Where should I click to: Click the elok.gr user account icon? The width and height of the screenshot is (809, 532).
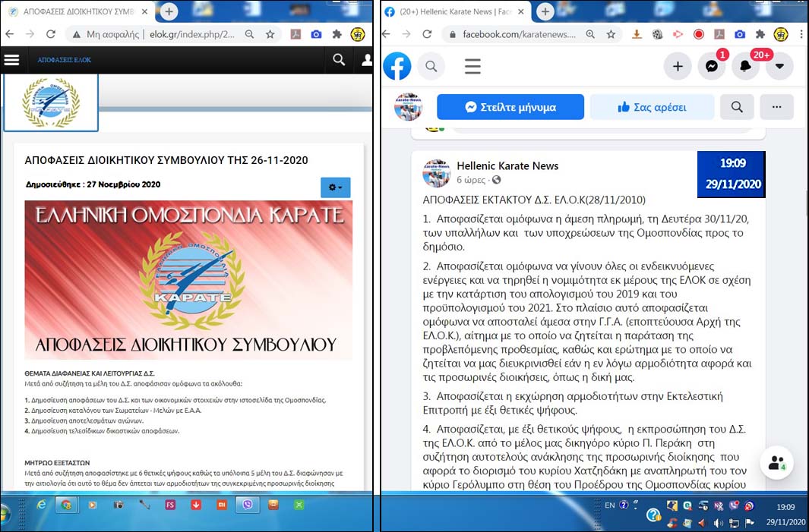coord(366,60)
